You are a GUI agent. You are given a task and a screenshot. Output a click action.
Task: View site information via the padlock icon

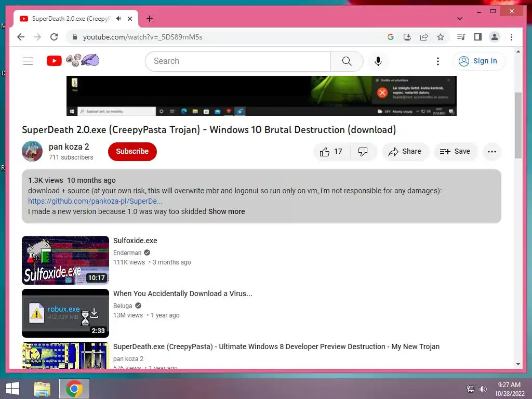point(75,37)
